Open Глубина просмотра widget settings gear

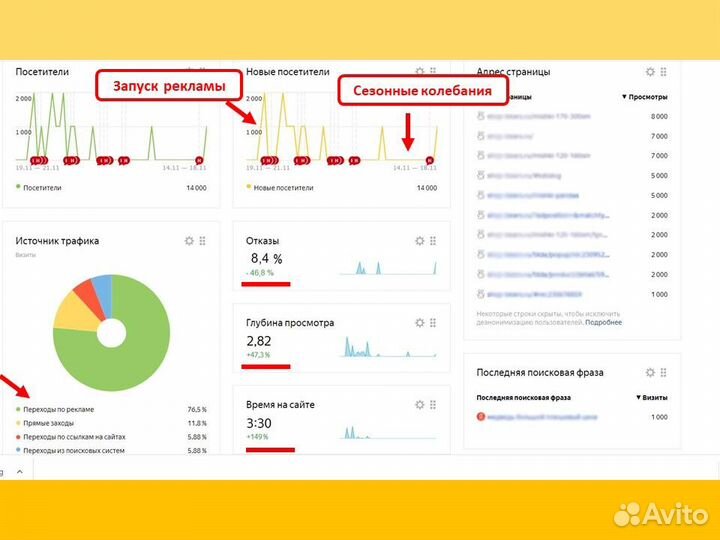(420, 323)
